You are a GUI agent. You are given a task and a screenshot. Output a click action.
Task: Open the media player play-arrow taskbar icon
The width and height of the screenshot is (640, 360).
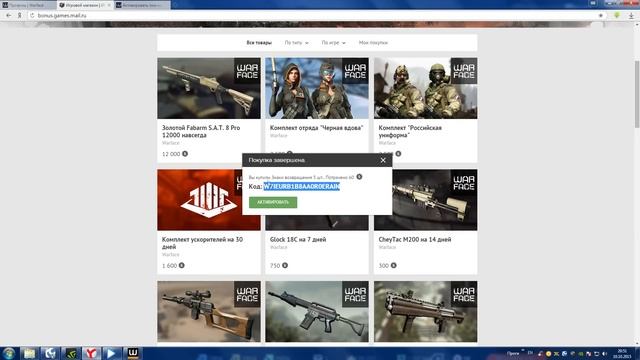[111, 353]
